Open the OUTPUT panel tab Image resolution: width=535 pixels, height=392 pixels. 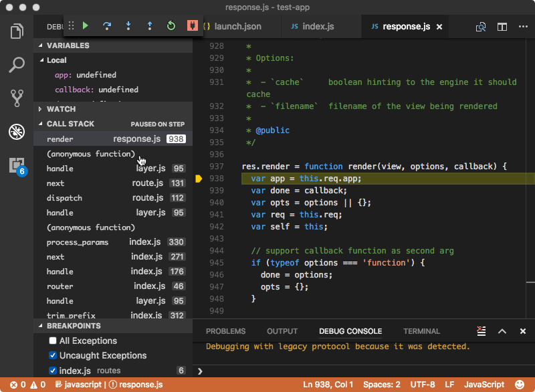coord(282,331)
